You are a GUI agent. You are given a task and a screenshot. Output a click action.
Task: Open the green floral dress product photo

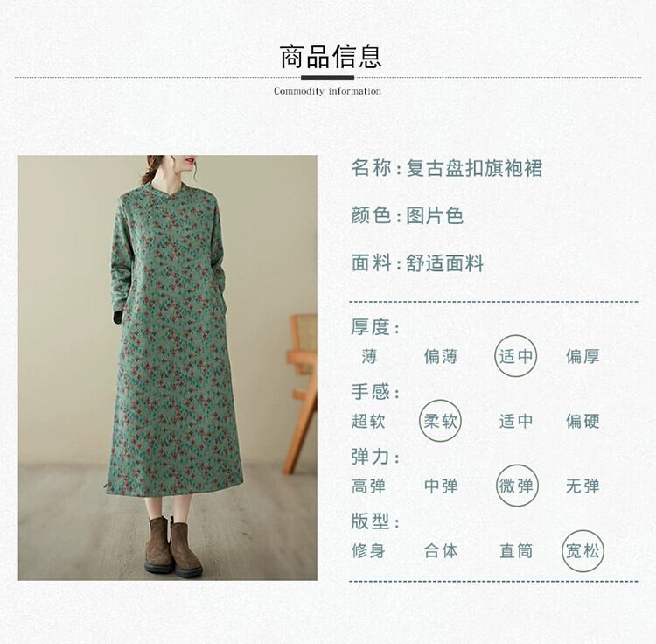coord(167,367)
